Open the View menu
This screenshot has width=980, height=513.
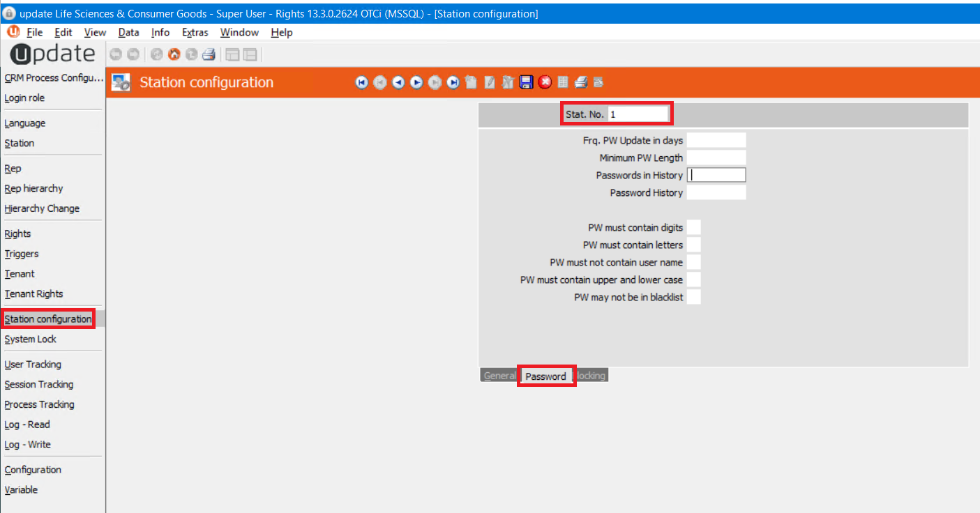pos(95,32)
